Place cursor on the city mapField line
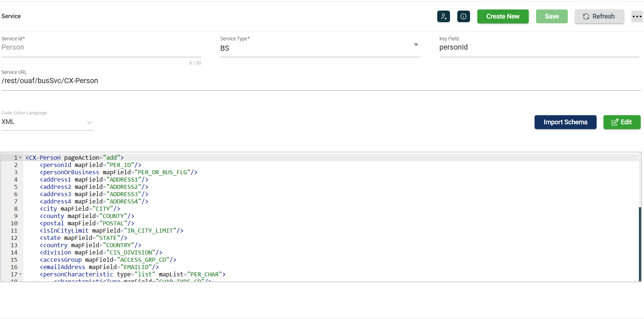 click(x=80, y=209)
